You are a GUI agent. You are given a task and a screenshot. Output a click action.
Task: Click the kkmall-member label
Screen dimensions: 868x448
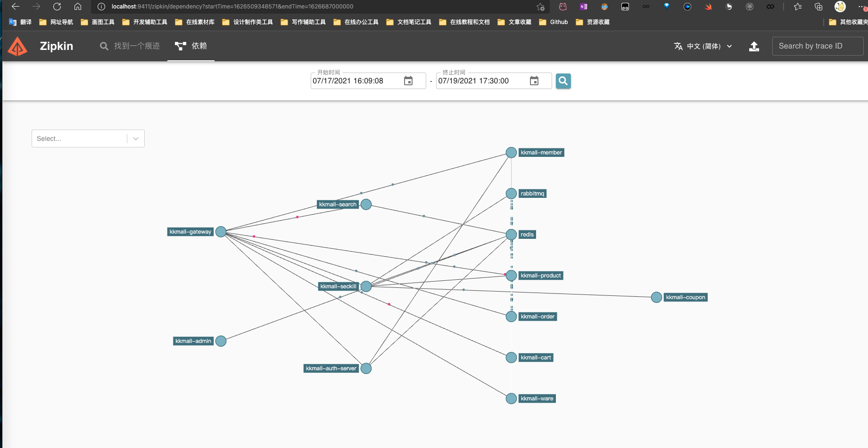541,153
